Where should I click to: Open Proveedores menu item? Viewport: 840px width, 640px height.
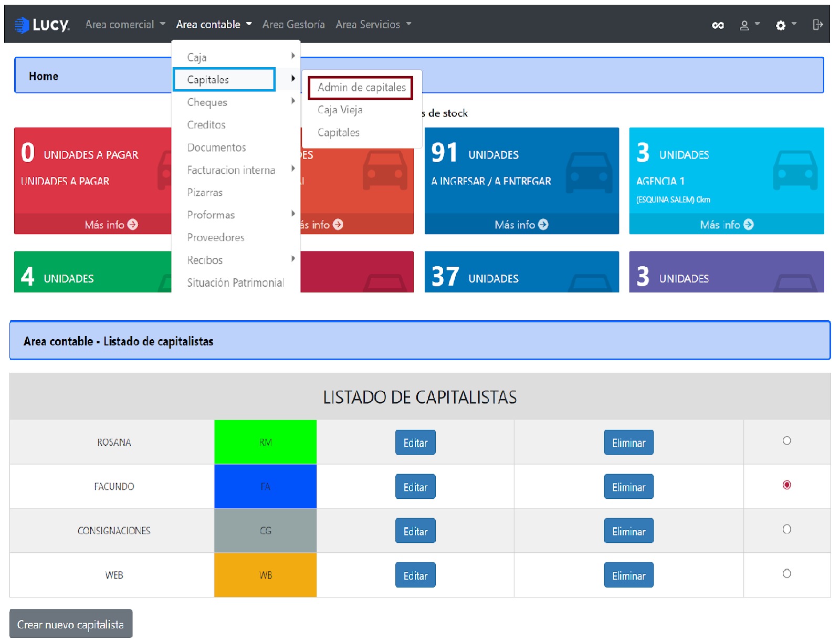(216, 237)
